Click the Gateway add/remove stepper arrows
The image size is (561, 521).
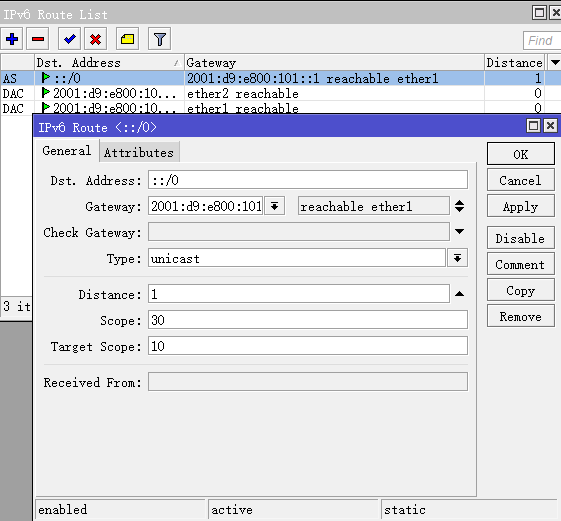(x=459, y=206)
